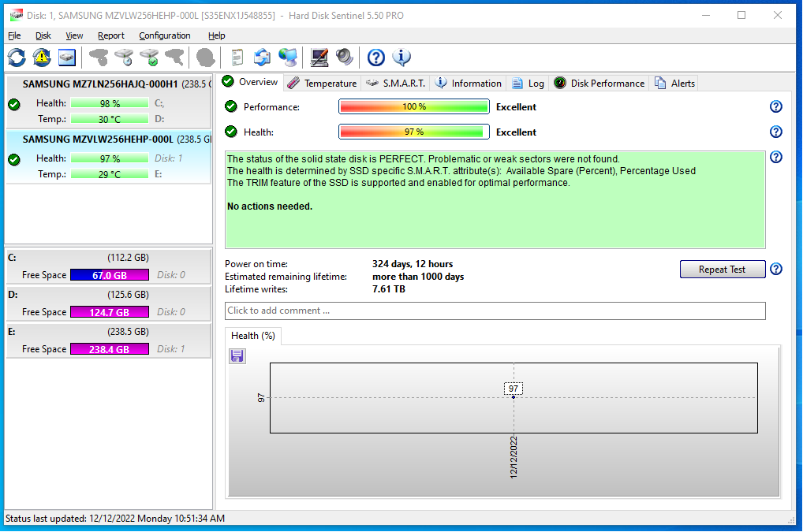
Task: Select the Health (%) chart tab
Action: click(253, 336)
